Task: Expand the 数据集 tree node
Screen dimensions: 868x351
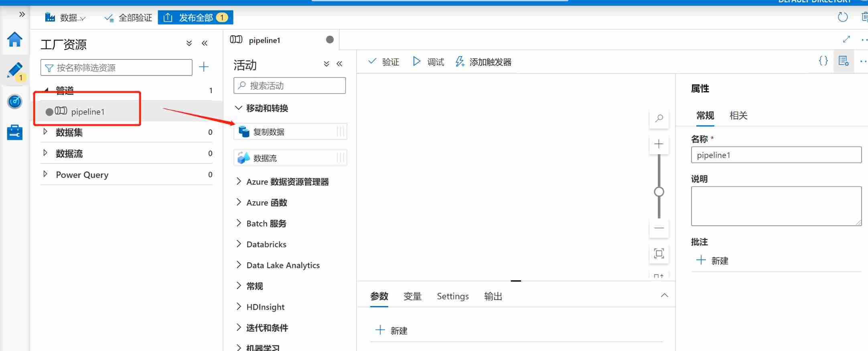Action: [45, 132]
